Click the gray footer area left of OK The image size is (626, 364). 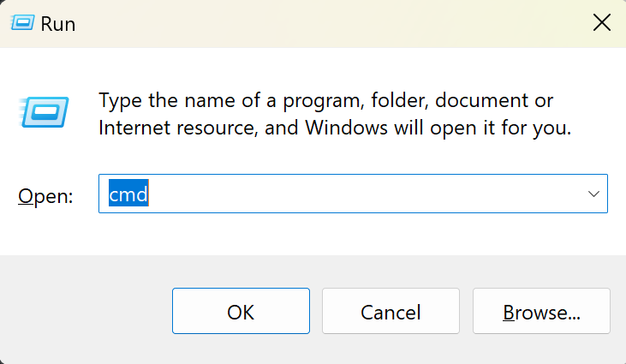(86, 312)
